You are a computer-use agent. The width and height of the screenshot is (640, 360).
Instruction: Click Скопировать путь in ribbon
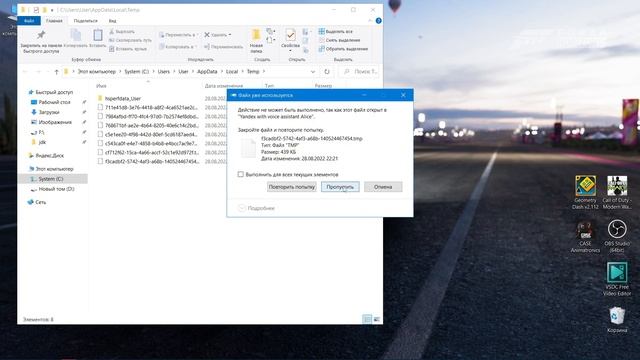click(130, 40)
